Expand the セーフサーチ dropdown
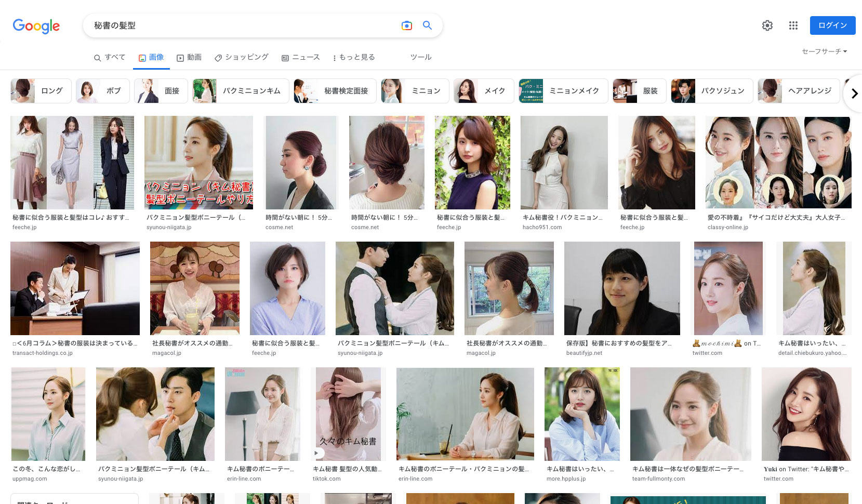This screenshot has height=504, width=862. pyautogui.click(x=824, y=51)
